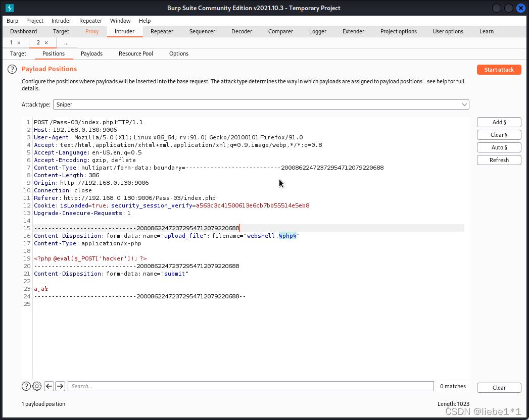Open the Payloads sub-tab
The width and height of the screenshot is (529, 420).
91,54
